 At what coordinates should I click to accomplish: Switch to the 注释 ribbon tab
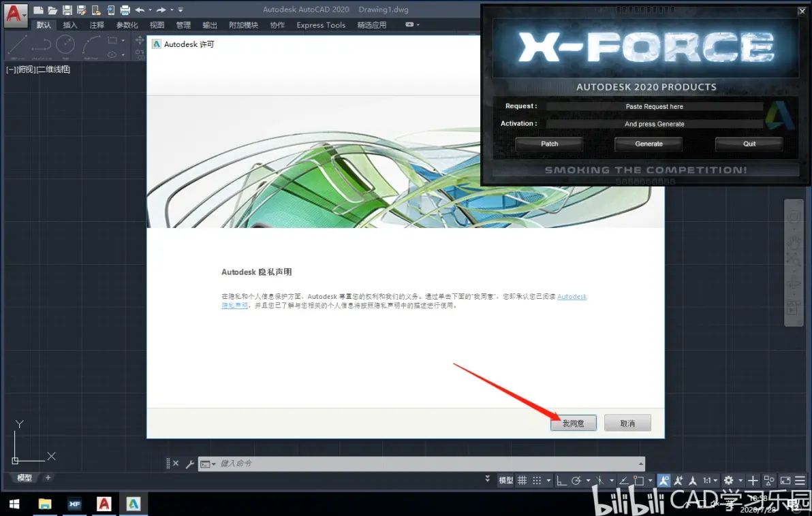[x=97, y=25]
